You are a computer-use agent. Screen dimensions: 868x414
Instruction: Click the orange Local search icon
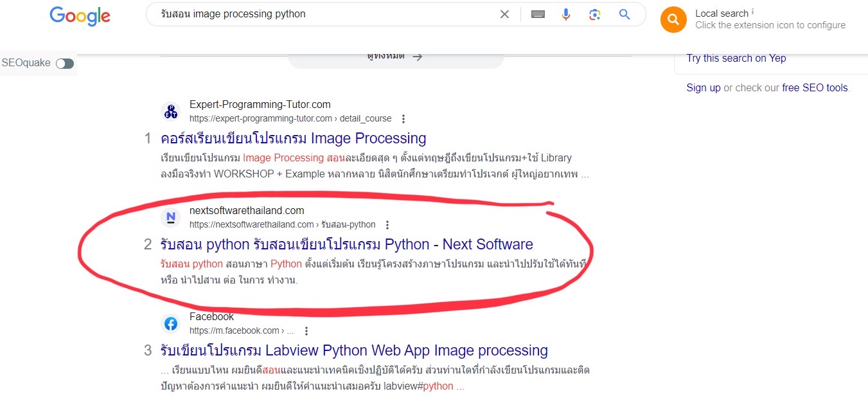[673, 19]
